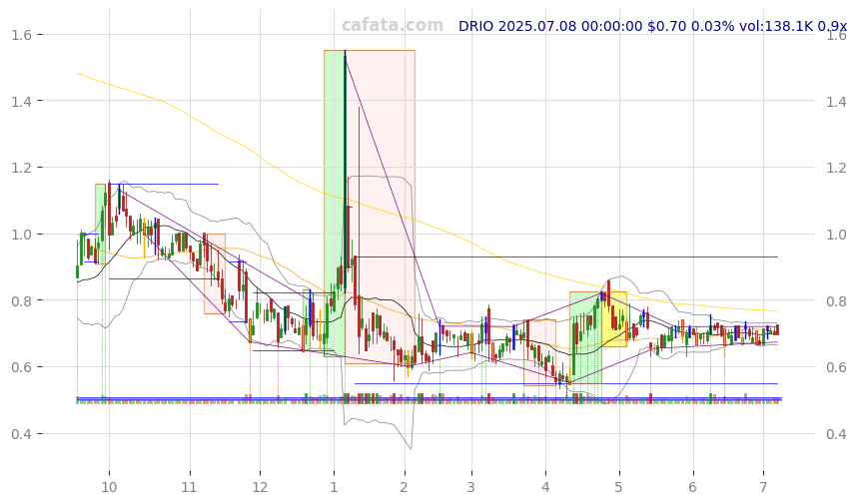857x504 pixels.
Task: Click 1.4 on the left price axis
Action: pos(21,101)
